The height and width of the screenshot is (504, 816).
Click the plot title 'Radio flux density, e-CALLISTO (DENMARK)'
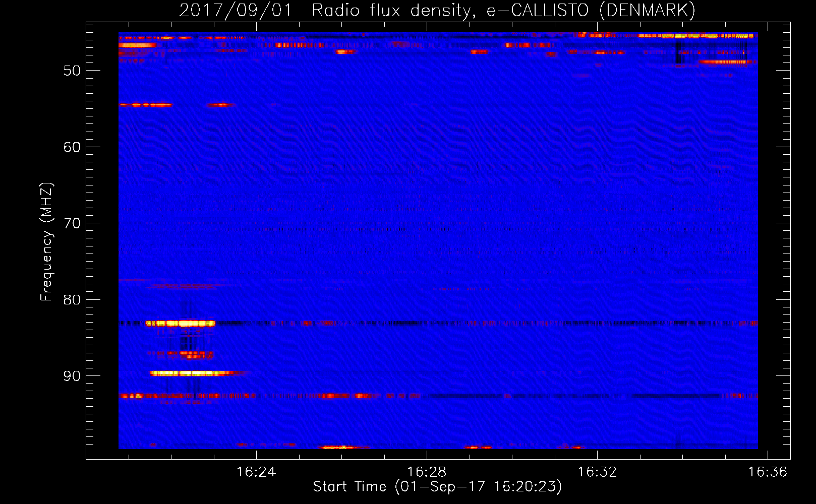pyautogui.click(x=503, y=10)
